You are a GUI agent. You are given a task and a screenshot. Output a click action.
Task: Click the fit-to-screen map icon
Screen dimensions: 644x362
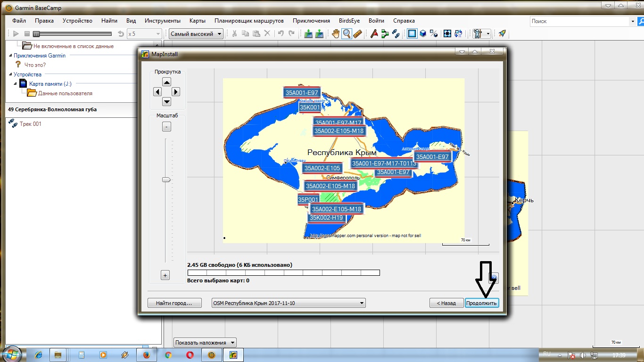click(x=447, y=33)
